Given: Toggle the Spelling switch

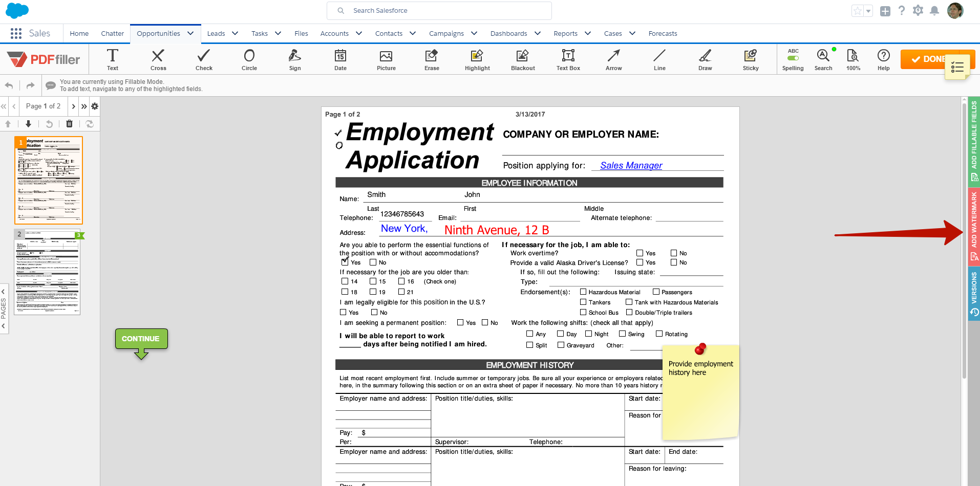Looking at the screenshot, I should tap(793, 58).
